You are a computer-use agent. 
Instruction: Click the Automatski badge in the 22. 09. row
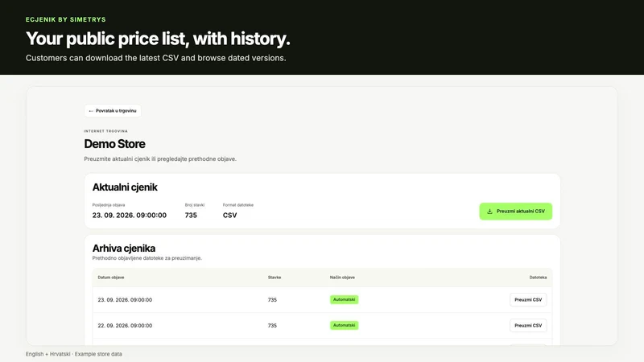tap(345, 326)
